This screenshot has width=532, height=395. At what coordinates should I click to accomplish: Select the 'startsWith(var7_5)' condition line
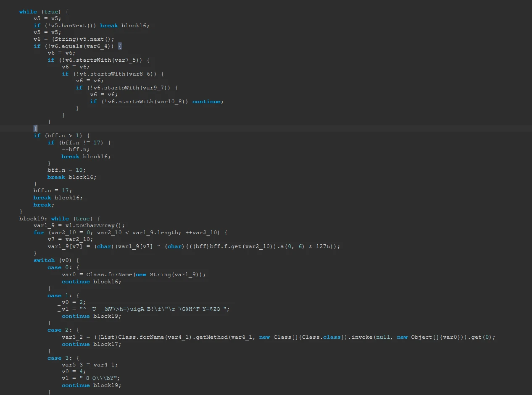tap(99, 60)
